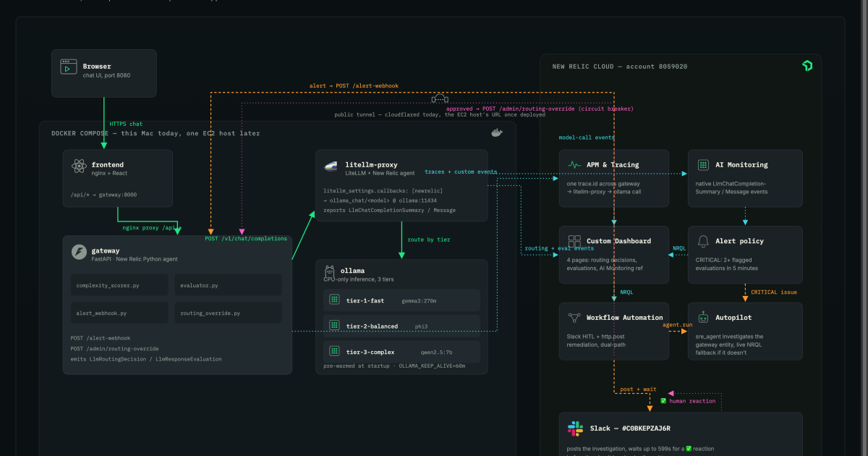Click the pink 'approved → POST /admin/routing-override' label
Viewport: 868px width, 456px height.
(540, 109)
